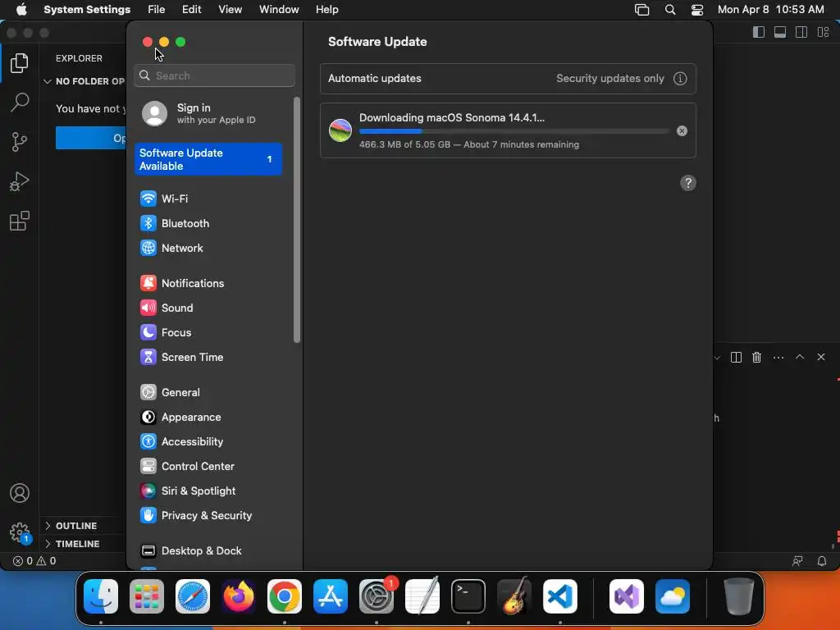Open Privacy & Security settings
This screenshot has width=840, height=630.
[x=208, y=516]
